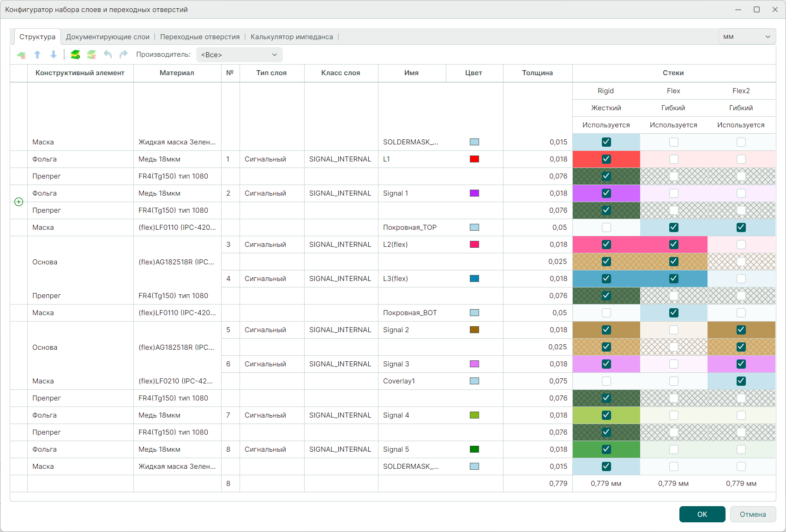Open the Производитель dropdown

[x=239, y=55]
